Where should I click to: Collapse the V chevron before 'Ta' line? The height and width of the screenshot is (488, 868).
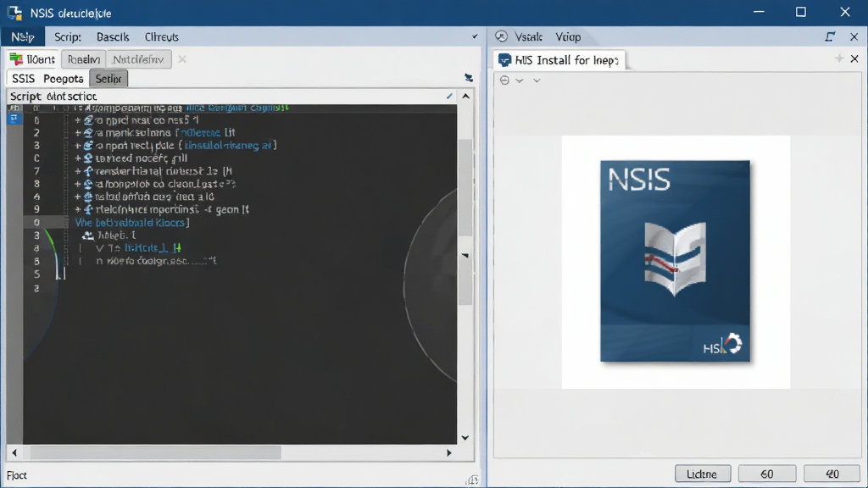click(100, 248)
